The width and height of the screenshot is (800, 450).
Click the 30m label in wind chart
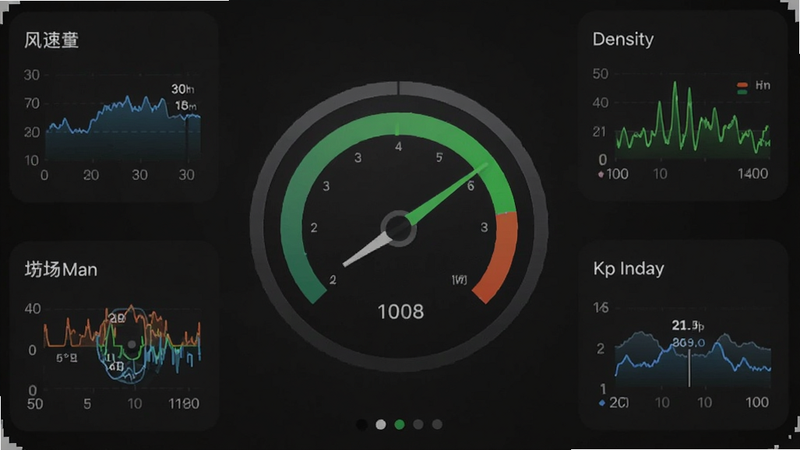[183, 89]
